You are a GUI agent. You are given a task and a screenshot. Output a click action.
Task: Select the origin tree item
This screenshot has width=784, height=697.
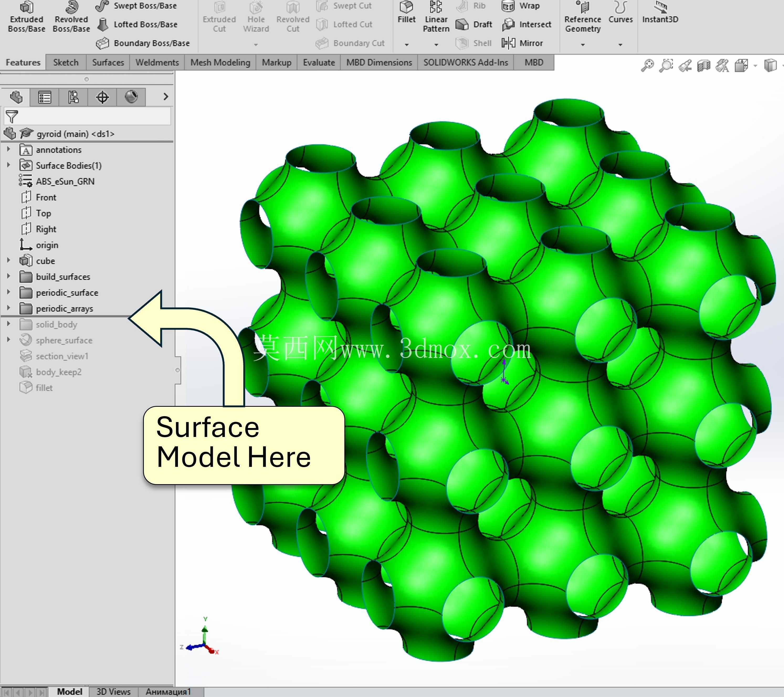pyautogui.click(x=39, y=245)
